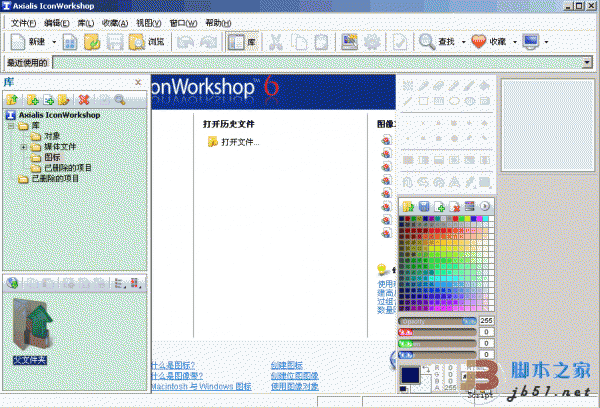The image size is (600, 408).
Task: Click the red delete icon in library toolbar
Action: click(x=84, y=100)
